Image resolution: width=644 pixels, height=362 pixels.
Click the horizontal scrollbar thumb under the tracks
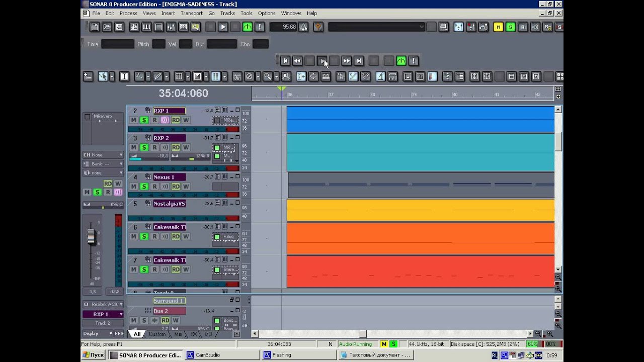(363, 334)
